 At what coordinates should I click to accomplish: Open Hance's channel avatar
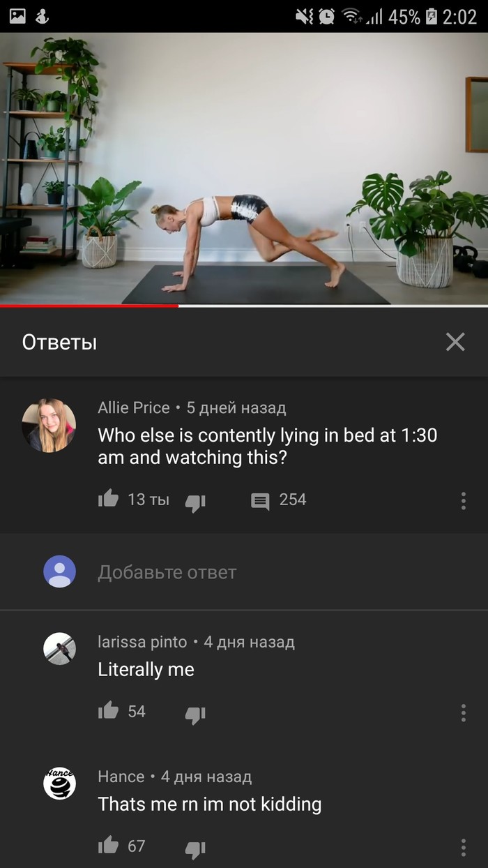tap(59, 784)
